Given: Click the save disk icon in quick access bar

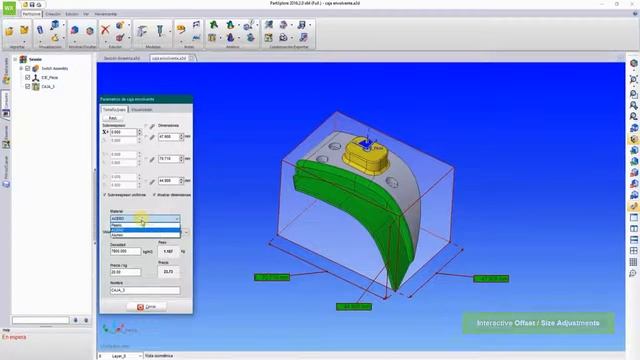Looking at the screenshot, I should (x=32, y=5).
